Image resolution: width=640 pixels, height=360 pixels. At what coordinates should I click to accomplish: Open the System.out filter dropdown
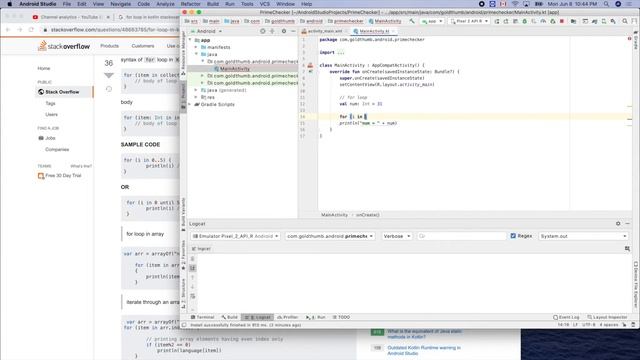pyautogui.click(x=583, y=236)
